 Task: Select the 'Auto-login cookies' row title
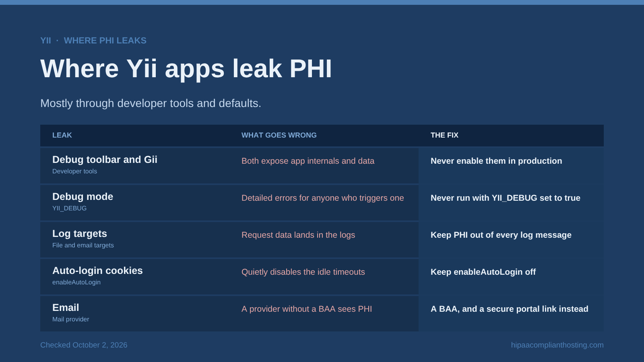tap(97, 271)
